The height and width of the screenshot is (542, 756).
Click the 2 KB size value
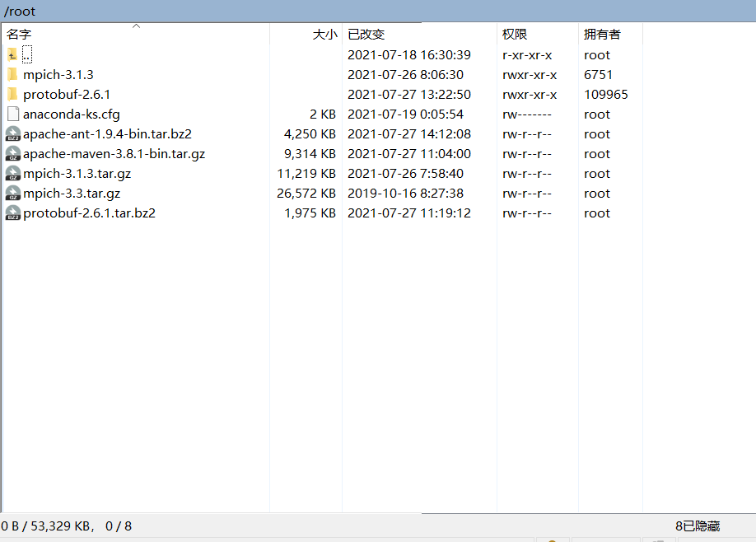tap(323, 114)
